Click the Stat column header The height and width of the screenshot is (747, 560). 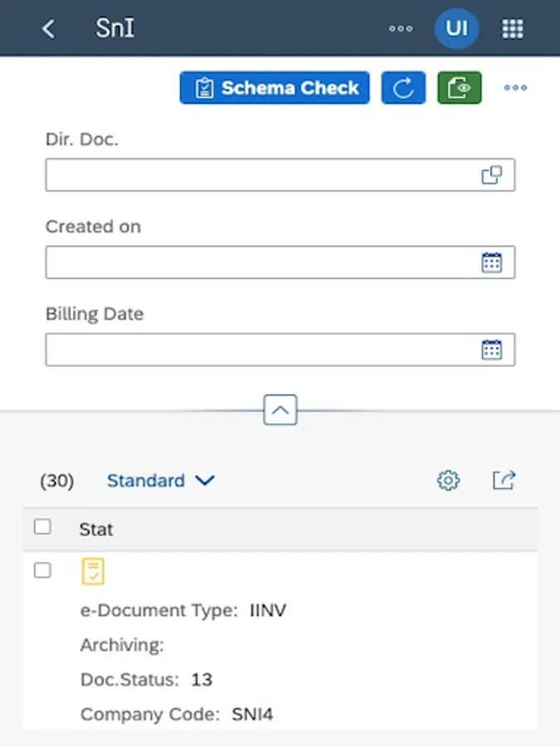[96, 530]
